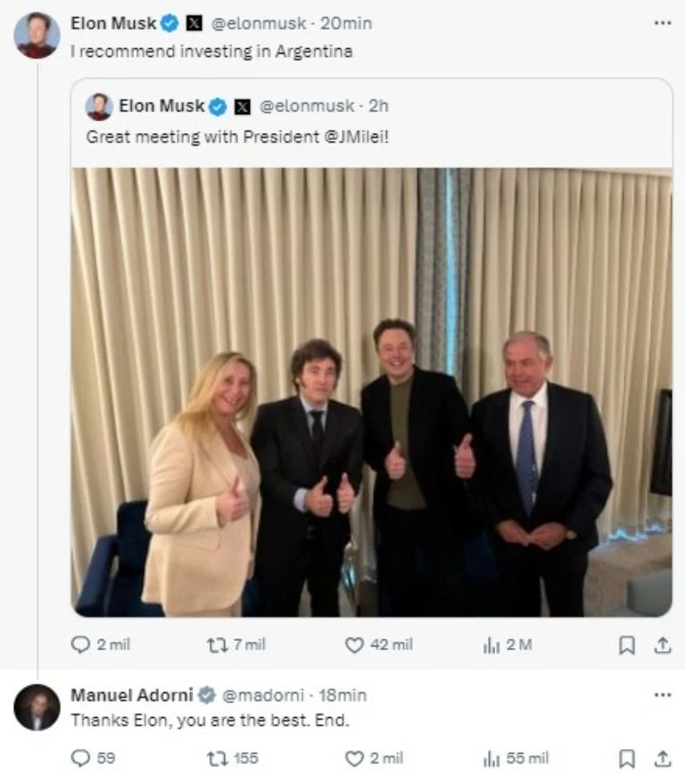Image resolution: width=685 pixels, height=784 pixels.
Task: Like the post with 42 mil likes
Action: pos(355,645)
